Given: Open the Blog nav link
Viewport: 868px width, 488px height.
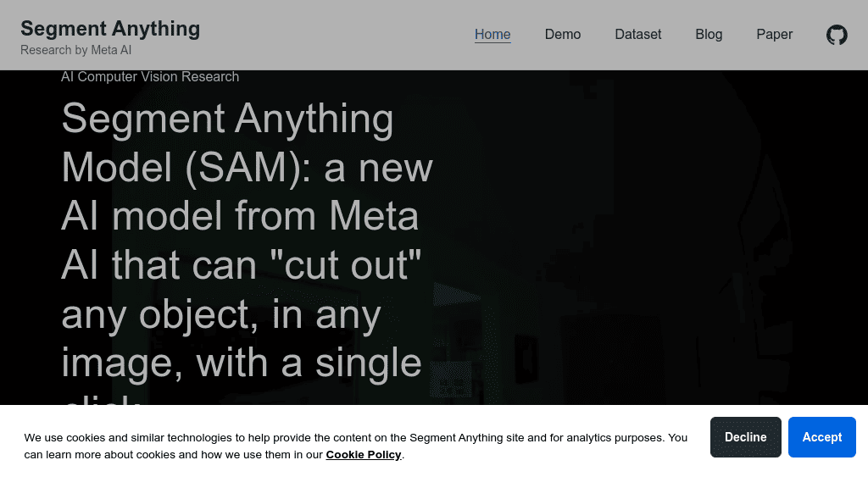Looking at the screenshot, I should [x=709, y=35].
